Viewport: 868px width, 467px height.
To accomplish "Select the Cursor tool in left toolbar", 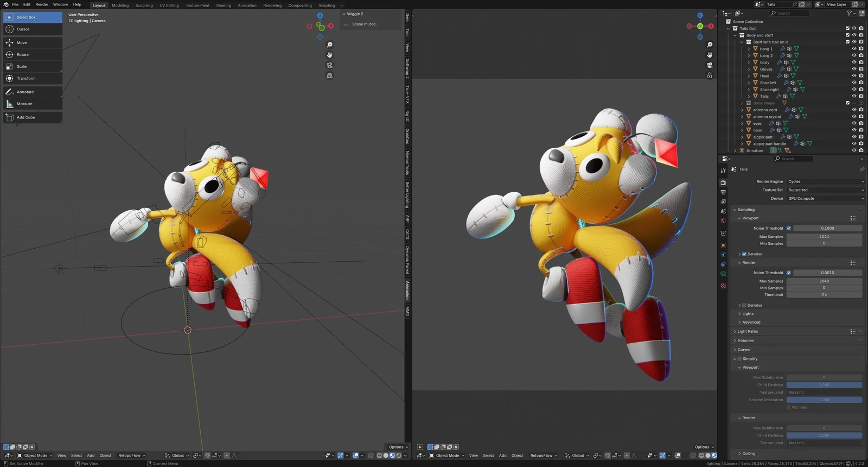I will 33,29.
